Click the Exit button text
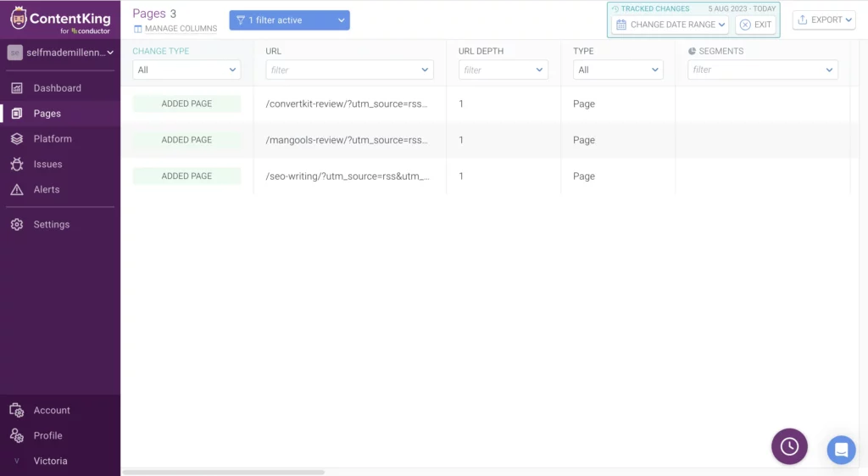Screen dimensions: 868x476 (x=763, y=25)
